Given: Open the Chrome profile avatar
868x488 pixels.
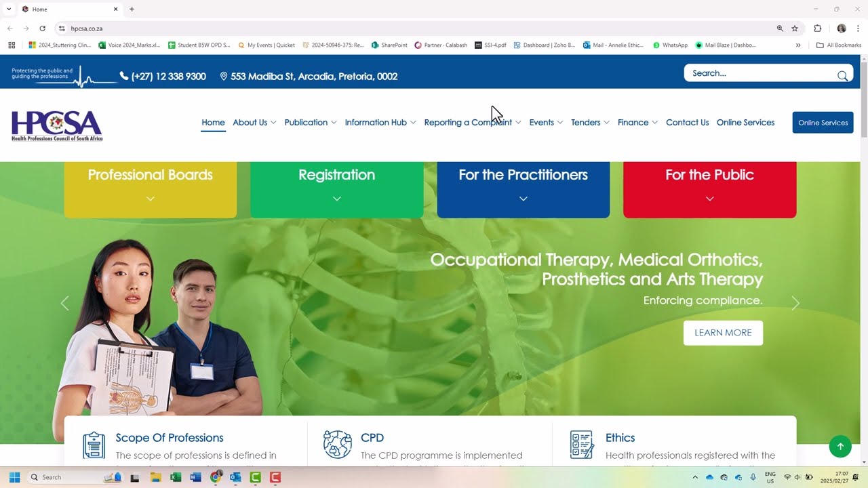Looking at the screenshot, I should [x=842, y=28].
